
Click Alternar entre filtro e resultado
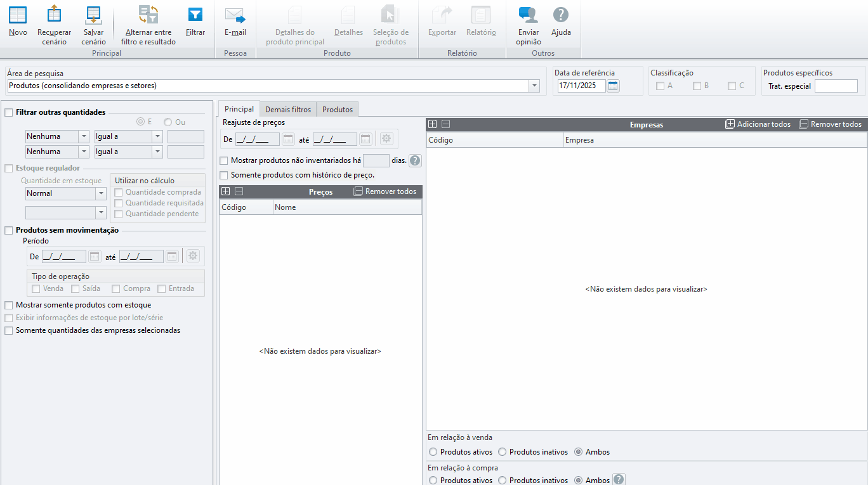pos(148,15)
